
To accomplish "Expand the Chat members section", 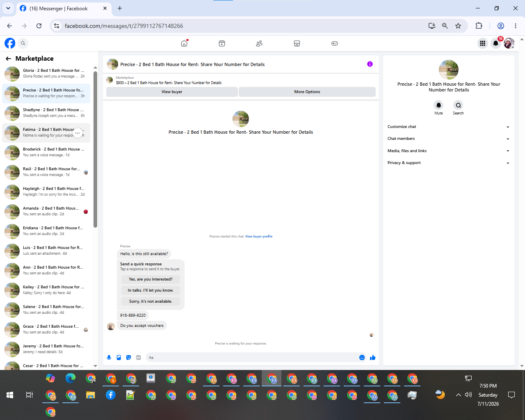I will (449, 139).
